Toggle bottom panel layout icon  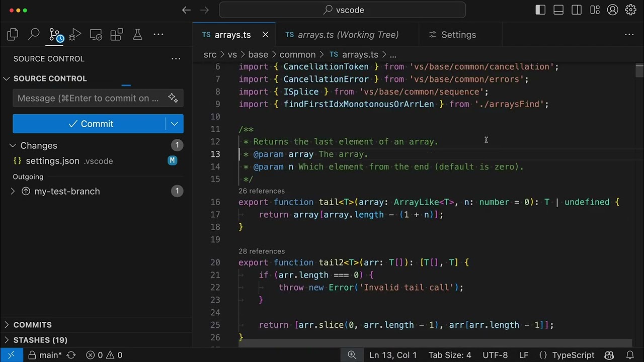click(558, 10)
